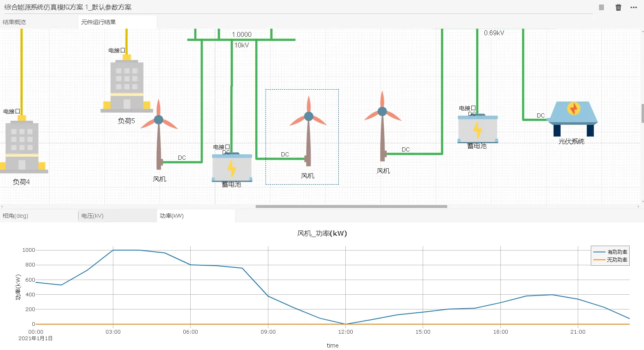Screen dimensions: 644x350
Task: Click the stop square icon in header
Action: coord(601,7)
